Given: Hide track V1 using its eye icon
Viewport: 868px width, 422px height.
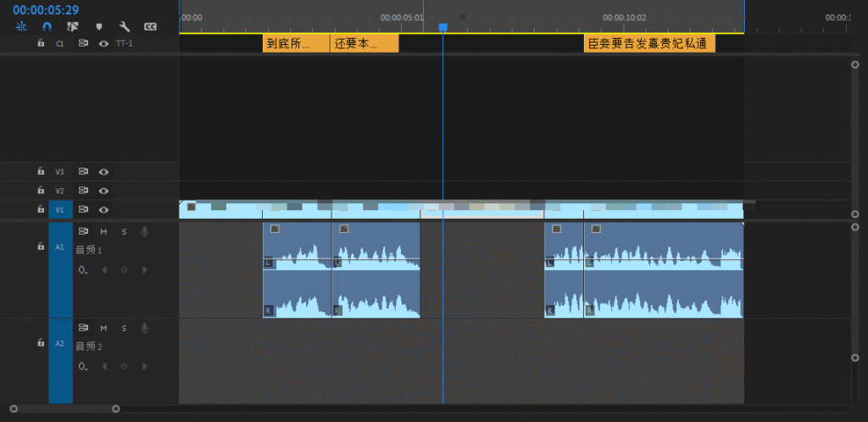Looking at the screenshot, I should click(x=103, y=209).
